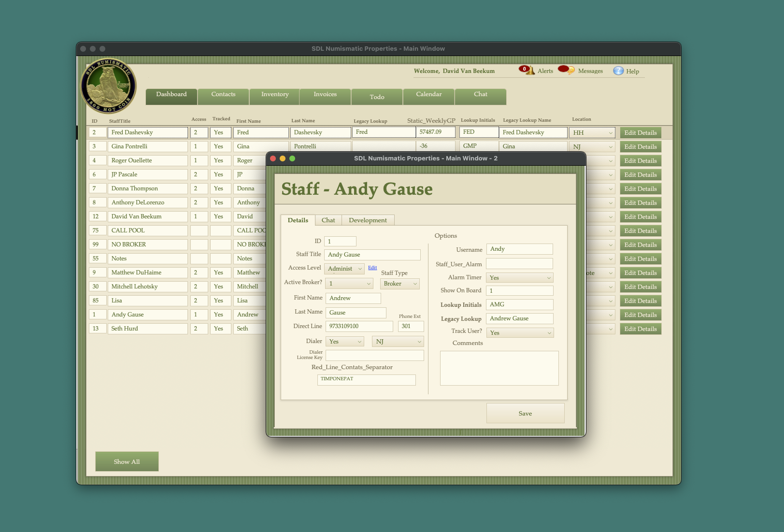Click the Username input field
The height and width of the screenshot is (532, 784).
(x=519, y=249)
